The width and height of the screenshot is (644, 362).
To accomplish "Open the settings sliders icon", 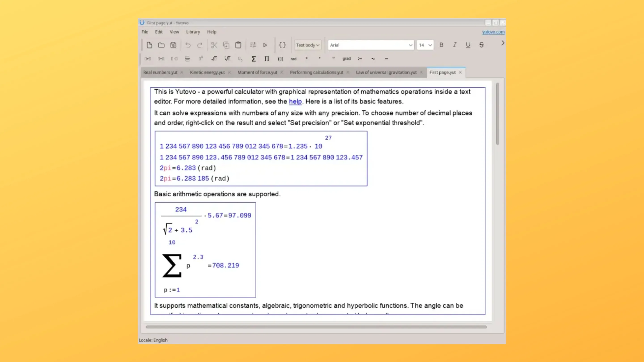I will coord(253,45).
